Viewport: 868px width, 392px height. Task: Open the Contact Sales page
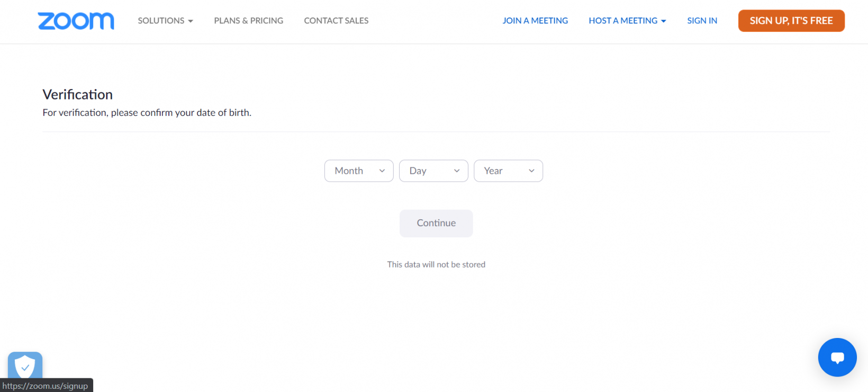pyautogui.click(x=336, y=21)
